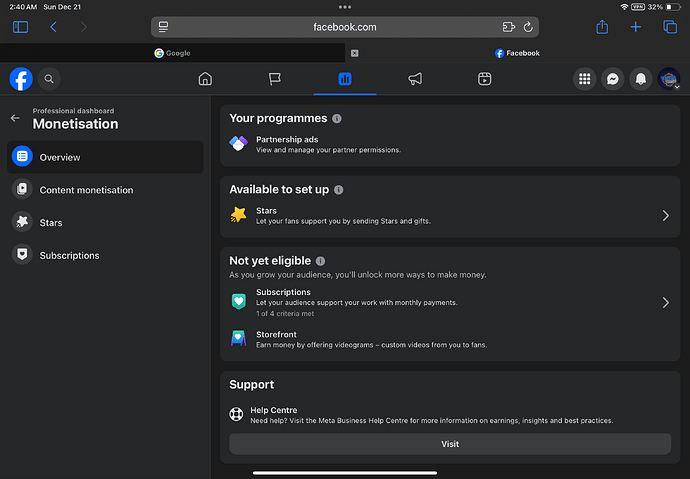Open Messenger chat icon
Image resolution: width=690 pixels, height=479 pixels.
613,79
